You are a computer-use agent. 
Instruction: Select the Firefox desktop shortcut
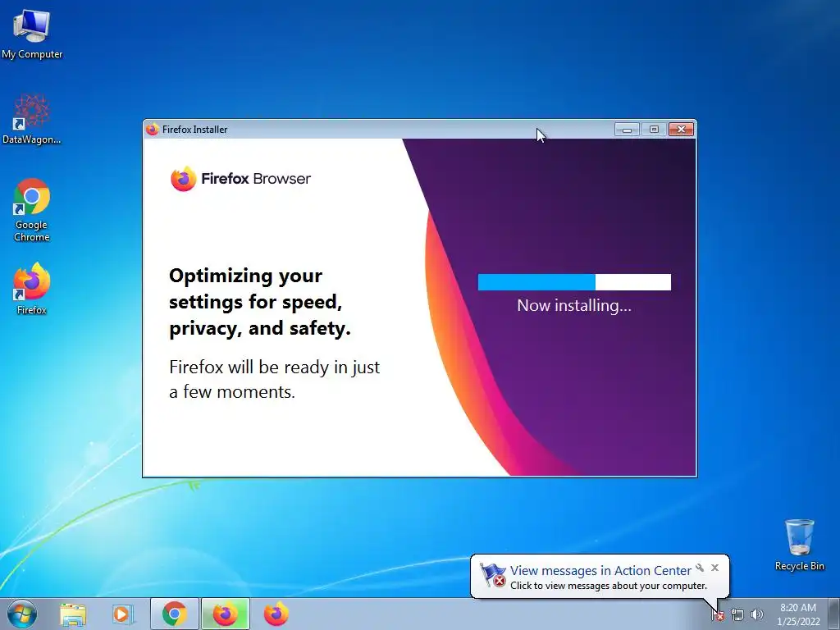[x=32, y=288]
